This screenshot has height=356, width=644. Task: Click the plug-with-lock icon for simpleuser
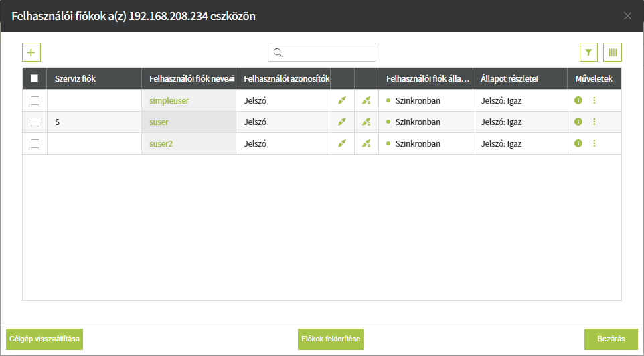coord(366,100)
